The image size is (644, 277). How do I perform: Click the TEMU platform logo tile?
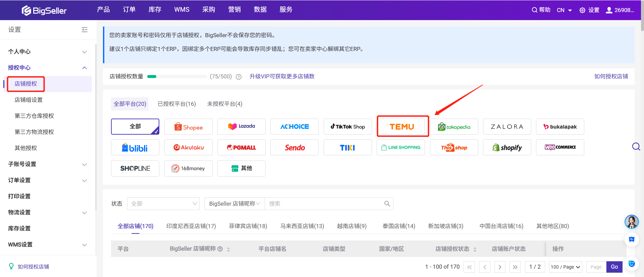tap(402, 127)
